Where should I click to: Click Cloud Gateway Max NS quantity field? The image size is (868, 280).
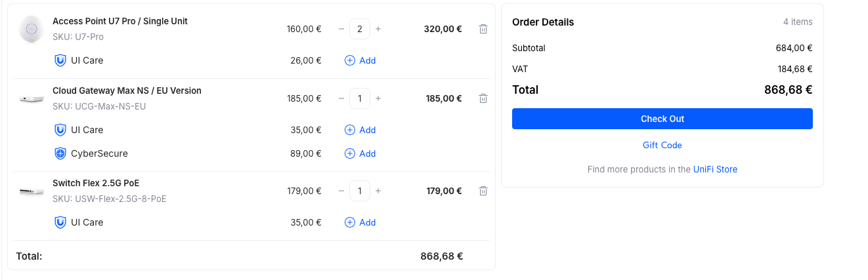(x=360, y=98)
